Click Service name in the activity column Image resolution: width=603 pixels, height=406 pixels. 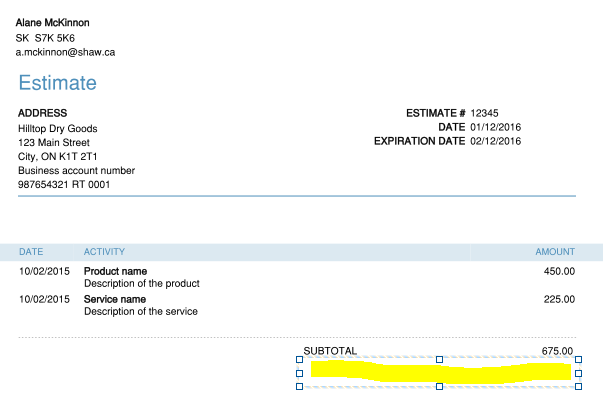[x=115, y=299]
